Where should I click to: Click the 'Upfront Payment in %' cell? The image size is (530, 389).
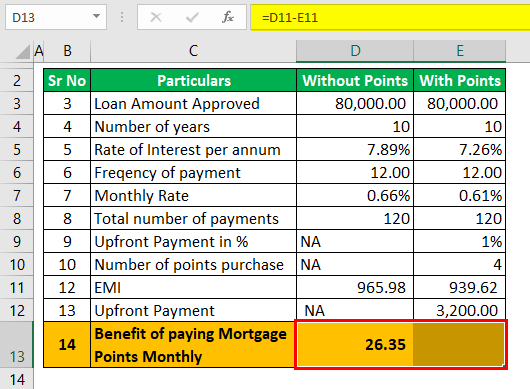(x=194, y=241)
